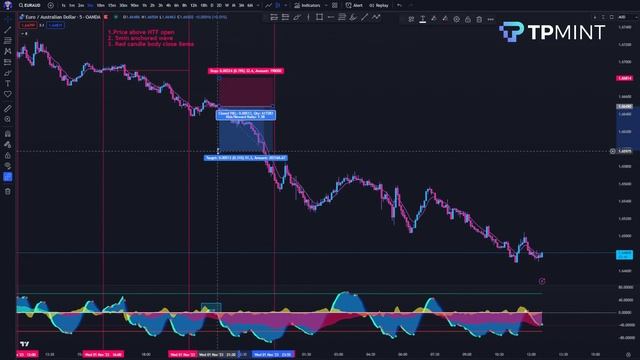Start bar Replay mode
The image size is (640, 360).
click(x=379, y=5)
